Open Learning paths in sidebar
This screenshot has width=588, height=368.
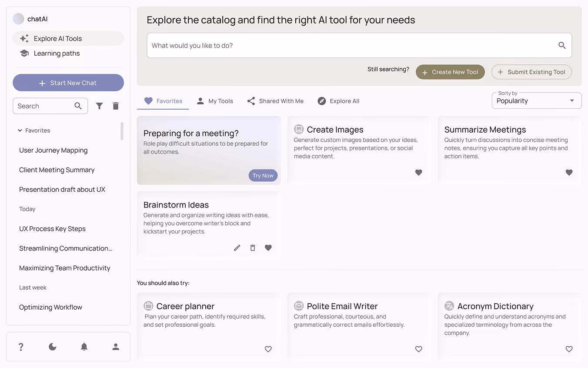pos(68,53)
